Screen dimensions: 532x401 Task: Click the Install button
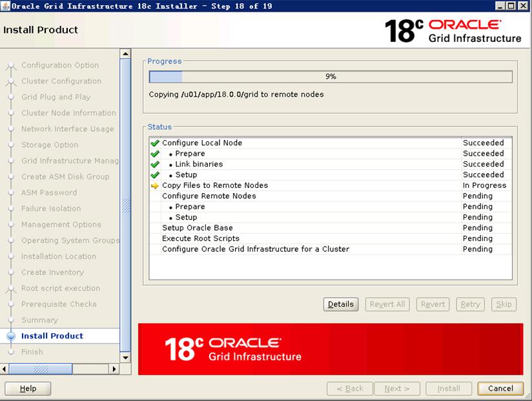449,389
